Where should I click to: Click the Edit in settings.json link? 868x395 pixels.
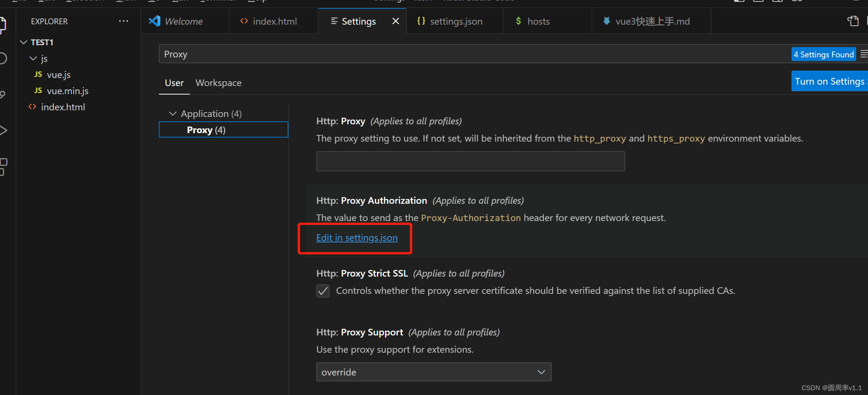(356, 238)
